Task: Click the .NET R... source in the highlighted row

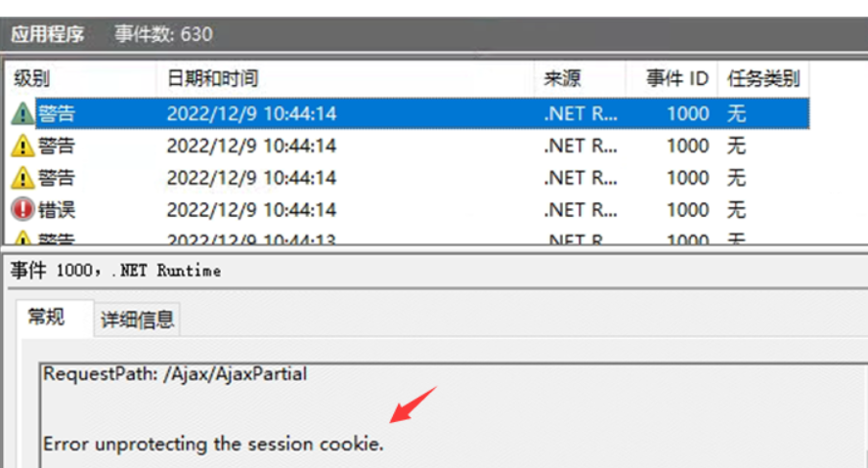Action: coord(581,114)
